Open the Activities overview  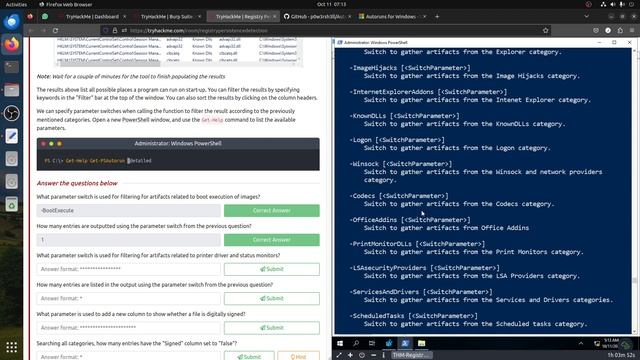[16, 4]
